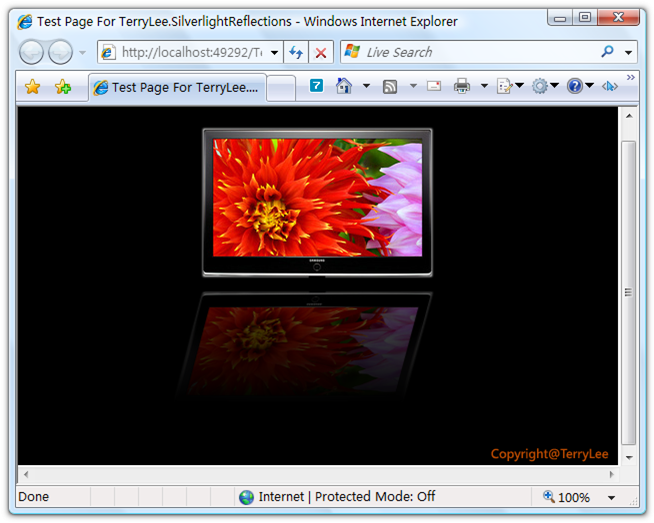Click the horizontal scrollbar left arrow
The width and height of the screenshot is (654, 523).
26,474
